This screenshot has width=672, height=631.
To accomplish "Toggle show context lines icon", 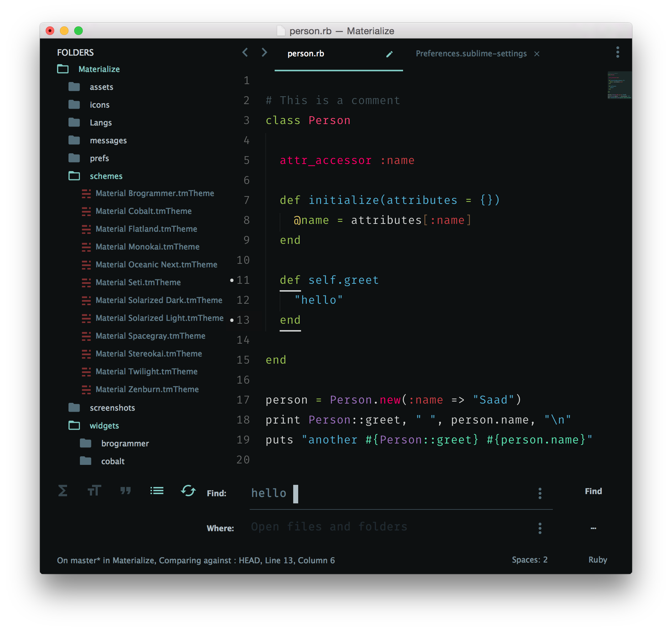I will [x=157, y=491].
